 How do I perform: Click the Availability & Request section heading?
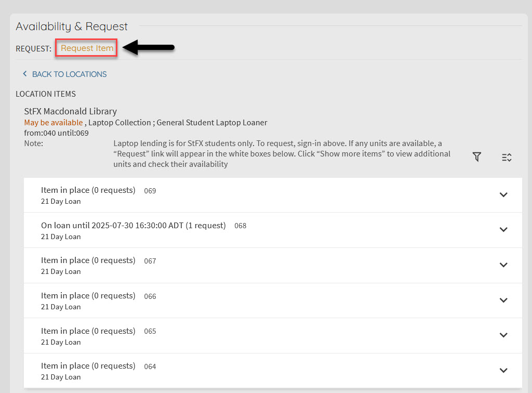pyautogui.click(x=72, y=27)
